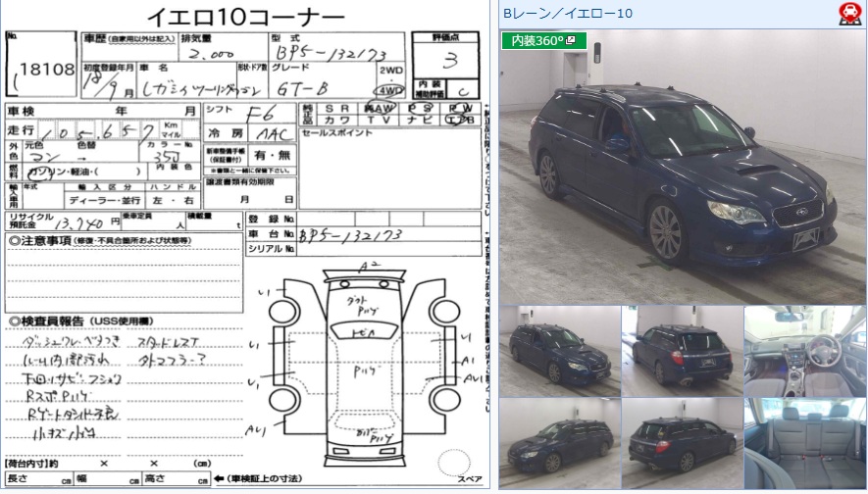Select the front-left view thumbnail

(x=559, y=351)
